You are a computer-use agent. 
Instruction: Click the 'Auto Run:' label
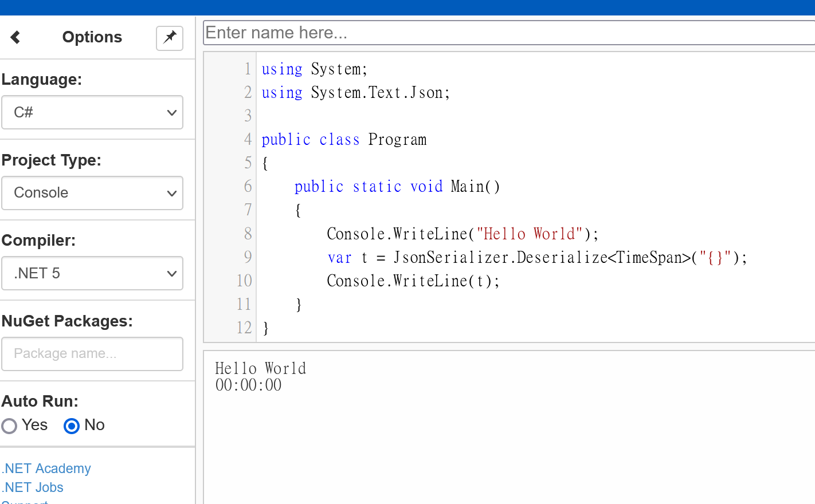40,401
